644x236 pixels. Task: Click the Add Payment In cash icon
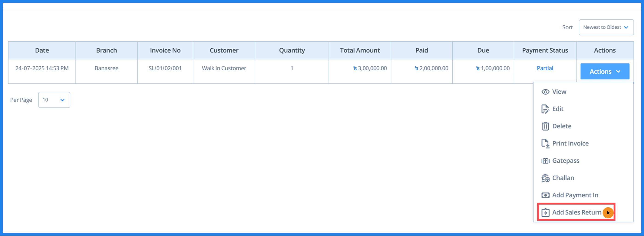545,195
